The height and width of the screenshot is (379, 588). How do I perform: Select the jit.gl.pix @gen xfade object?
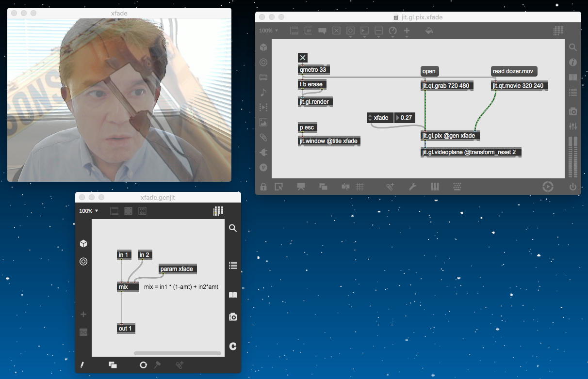450,136
